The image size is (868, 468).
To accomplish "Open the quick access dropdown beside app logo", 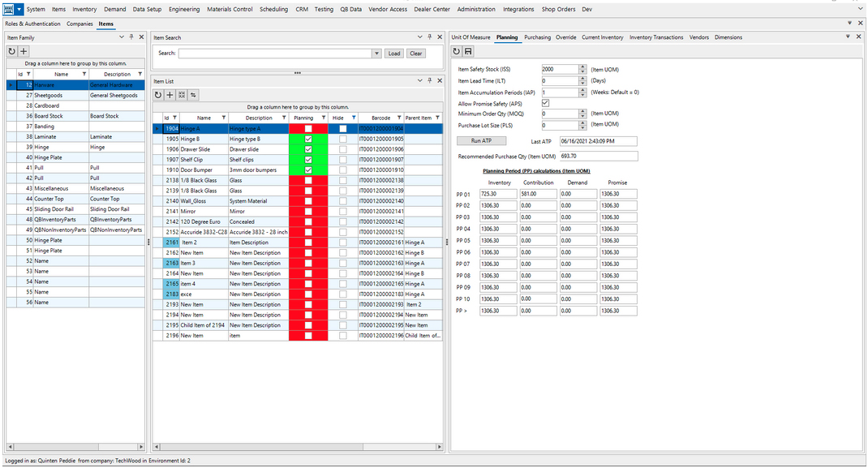I will pyautogui.click(x=19, y=10).
